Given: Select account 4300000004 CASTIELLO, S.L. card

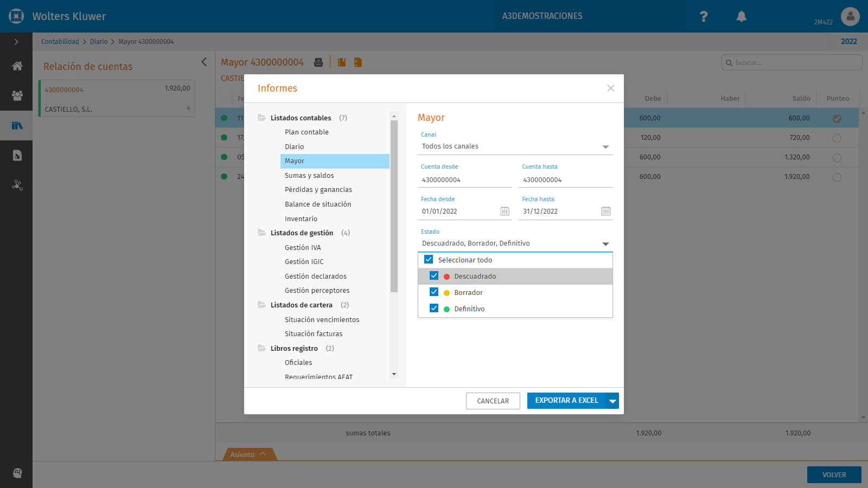Looking at the screenshot, I should point(117,99).
